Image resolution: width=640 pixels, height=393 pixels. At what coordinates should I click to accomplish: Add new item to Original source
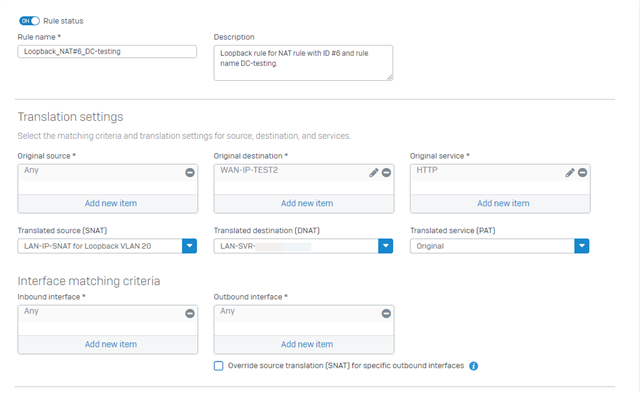111,203
